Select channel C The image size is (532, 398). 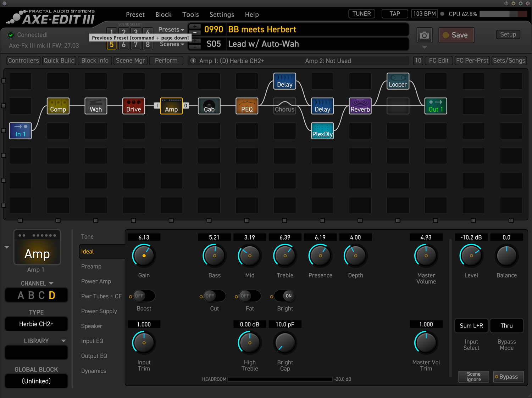[x=41, y=295]
